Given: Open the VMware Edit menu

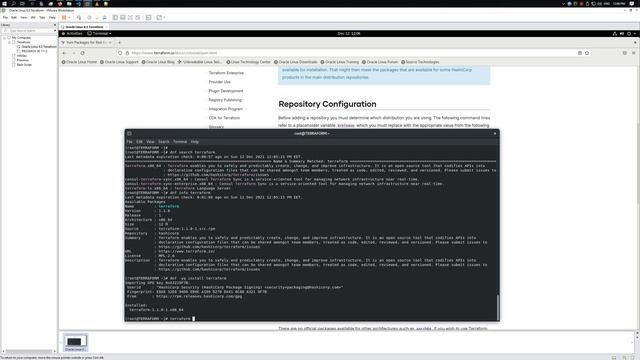Looking at the screenshot, I should tap(14, 18).
